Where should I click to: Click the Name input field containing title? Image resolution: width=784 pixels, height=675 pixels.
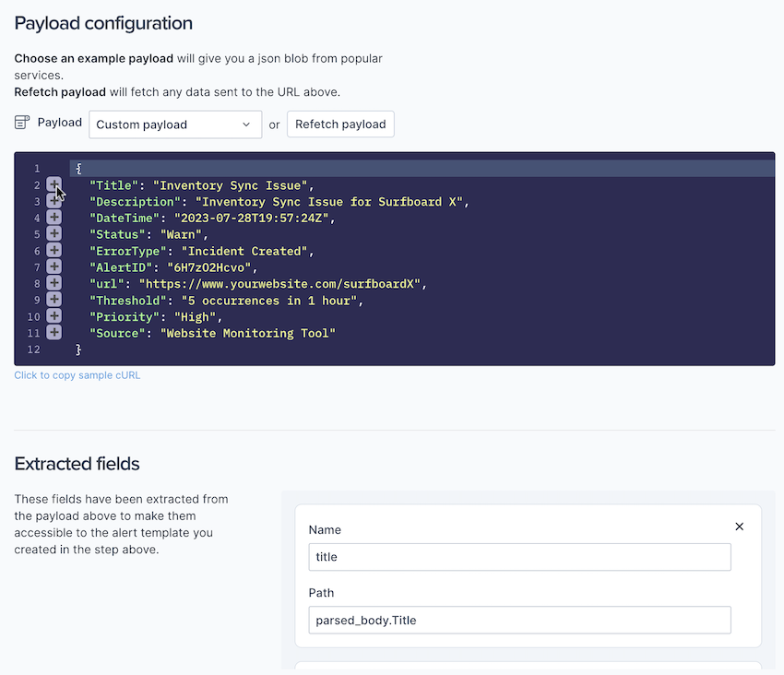point(519,557)
